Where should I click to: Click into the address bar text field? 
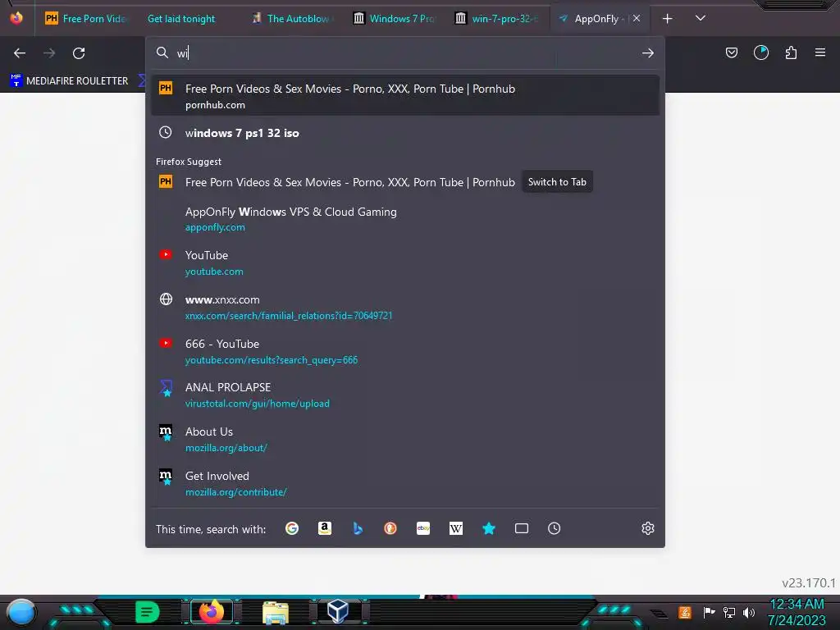click(x=407, y=53)
